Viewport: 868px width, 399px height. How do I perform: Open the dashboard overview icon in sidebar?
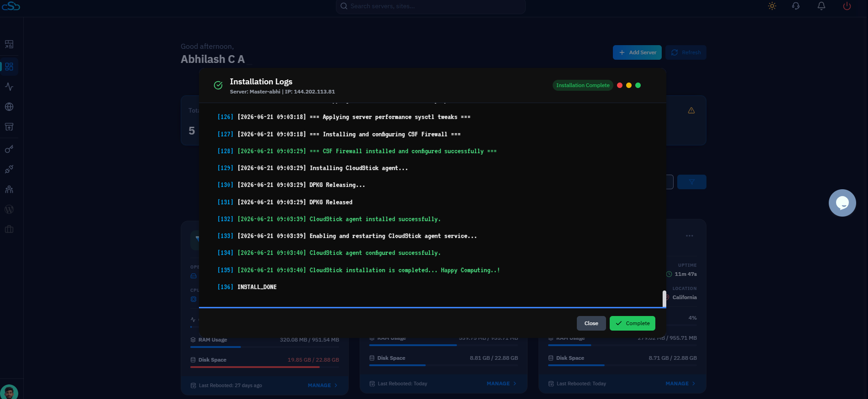9,44
